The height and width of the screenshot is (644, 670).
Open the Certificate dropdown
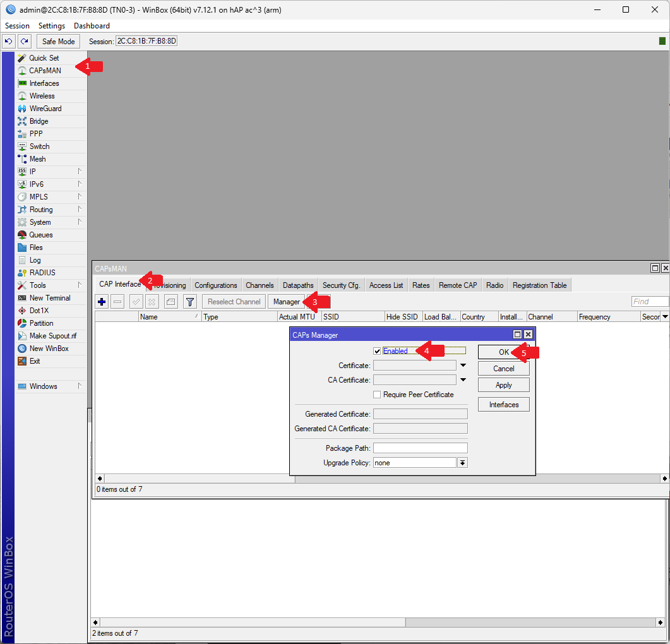pos(463,364)
